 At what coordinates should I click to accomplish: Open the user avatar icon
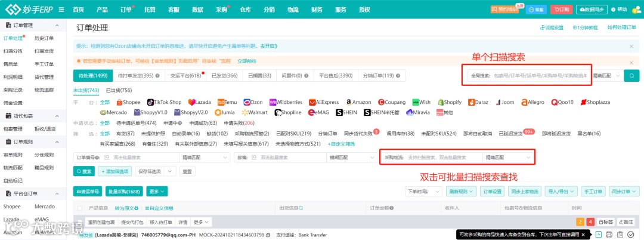point(637,10)
